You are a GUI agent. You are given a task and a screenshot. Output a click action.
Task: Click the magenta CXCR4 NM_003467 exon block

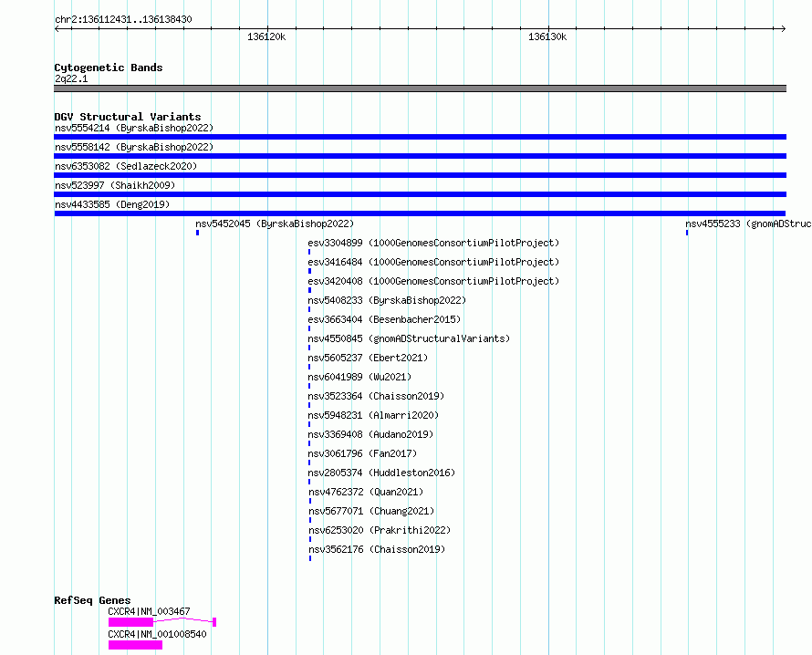pos(131,622)
